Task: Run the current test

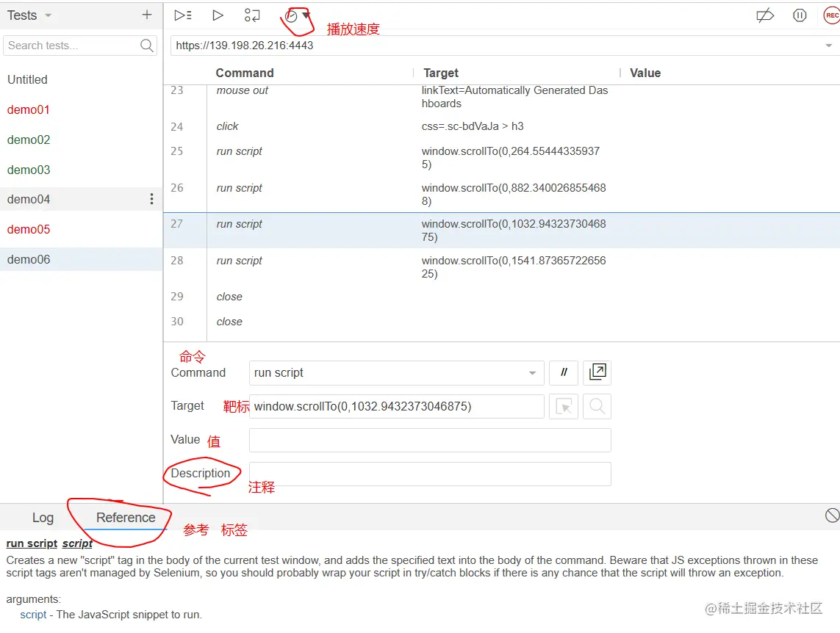Action: pos(218,15)
